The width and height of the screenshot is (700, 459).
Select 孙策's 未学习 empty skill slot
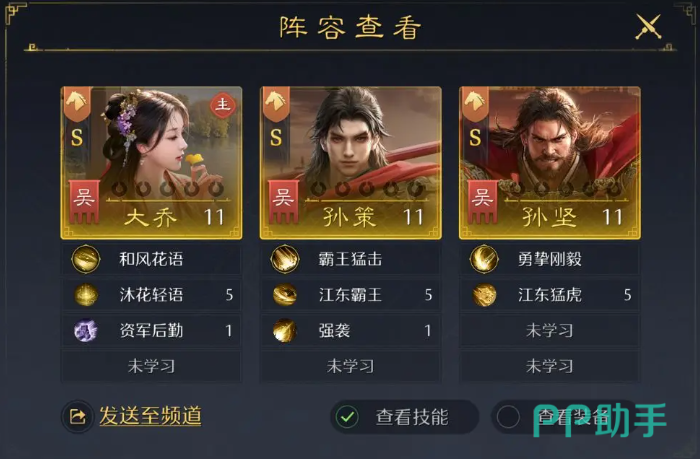click(350, 367)
